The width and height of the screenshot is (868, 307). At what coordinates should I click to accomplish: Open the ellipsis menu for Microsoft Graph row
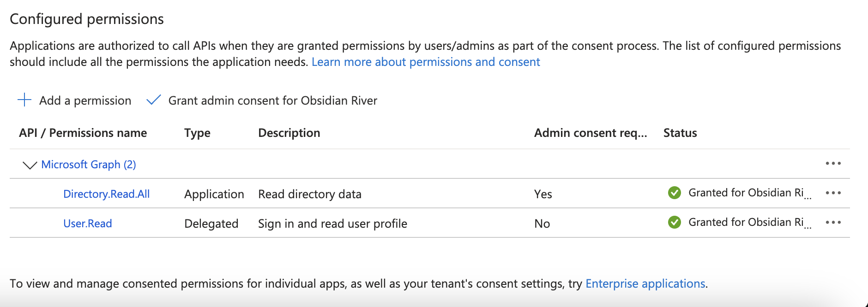pyautogui.click(x=833, y=164)
